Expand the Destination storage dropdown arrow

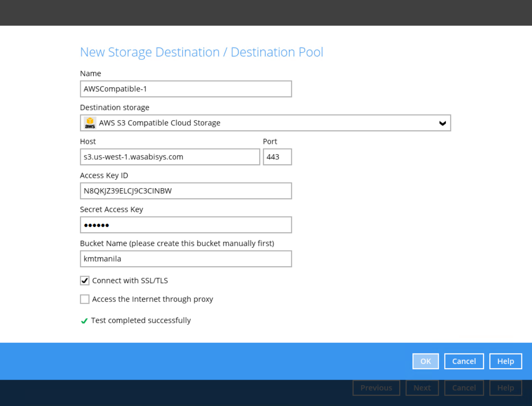(442, 123)
